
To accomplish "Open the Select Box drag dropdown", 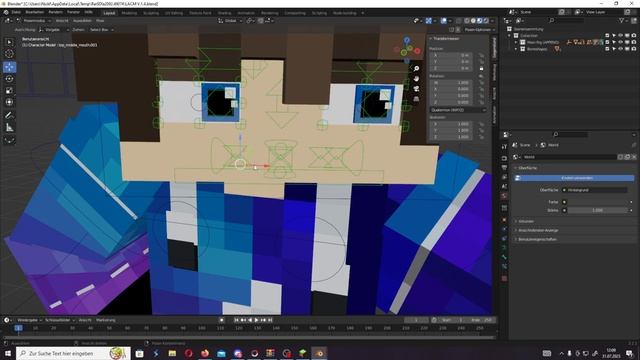I will coord(101,30).
